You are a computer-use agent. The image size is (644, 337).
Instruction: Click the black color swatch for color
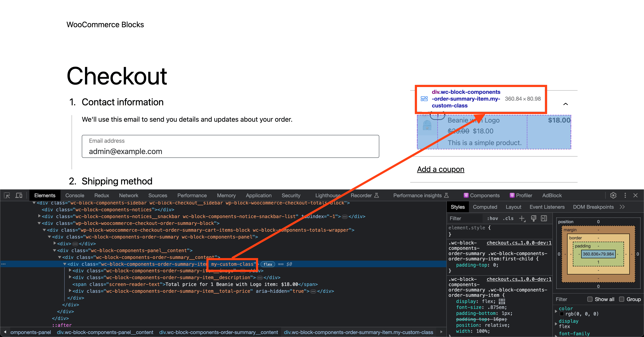(562, 314)
